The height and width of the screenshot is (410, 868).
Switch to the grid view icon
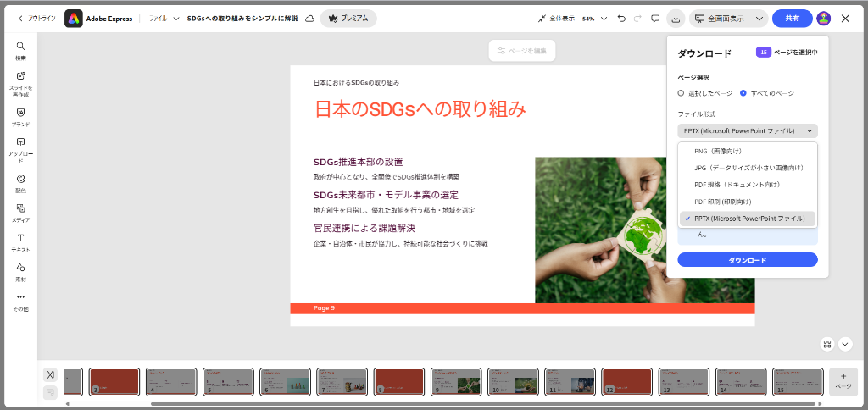point(826,344)
